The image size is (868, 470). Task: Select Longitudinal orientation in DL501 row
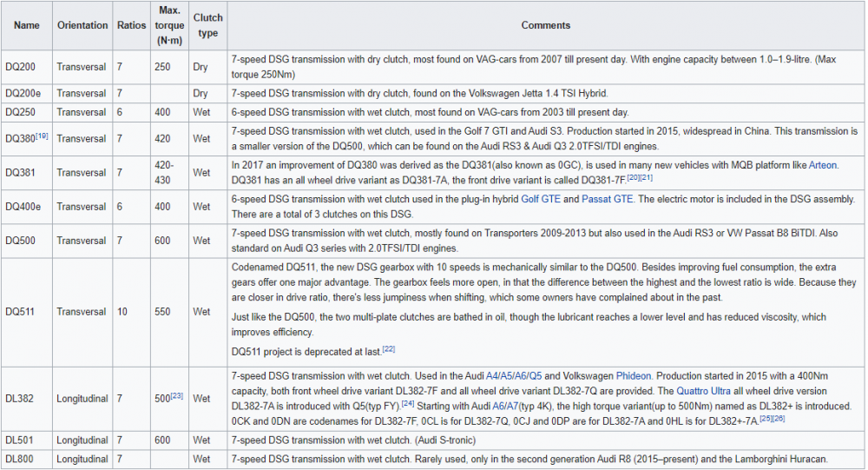point(82,440)
